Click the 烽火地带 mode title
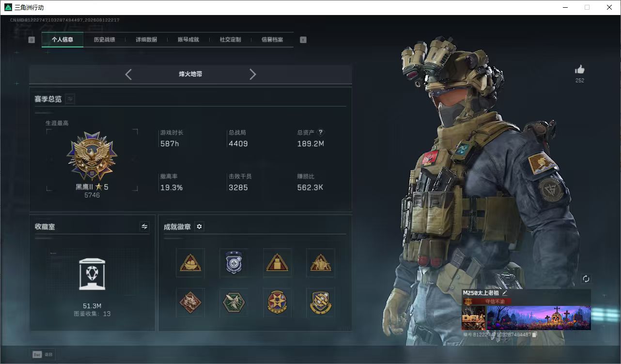This screenshot has width=621, height=364. click(190, 74)
